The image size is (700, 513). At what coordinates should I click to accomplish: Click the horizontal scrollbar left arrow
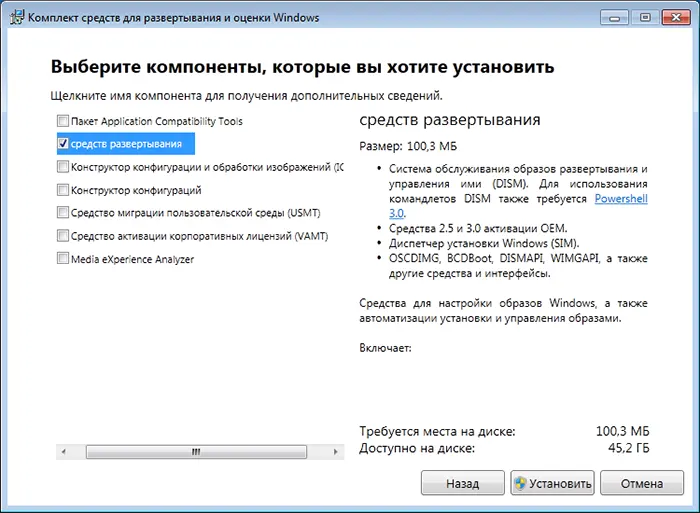pos(64,452)
